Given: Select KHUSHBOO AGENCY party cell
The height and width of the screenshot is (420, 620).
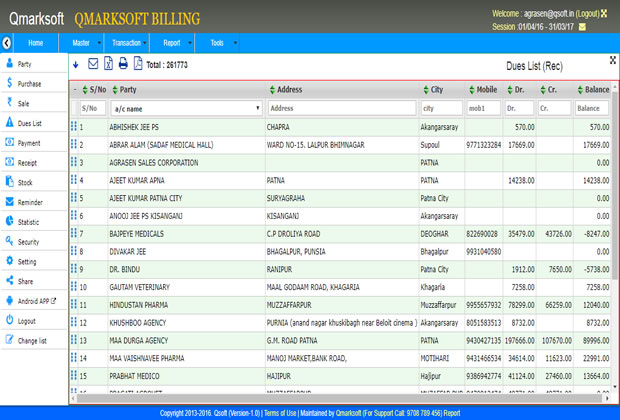Looking at the screenshot, I should (x=187, y=323).
